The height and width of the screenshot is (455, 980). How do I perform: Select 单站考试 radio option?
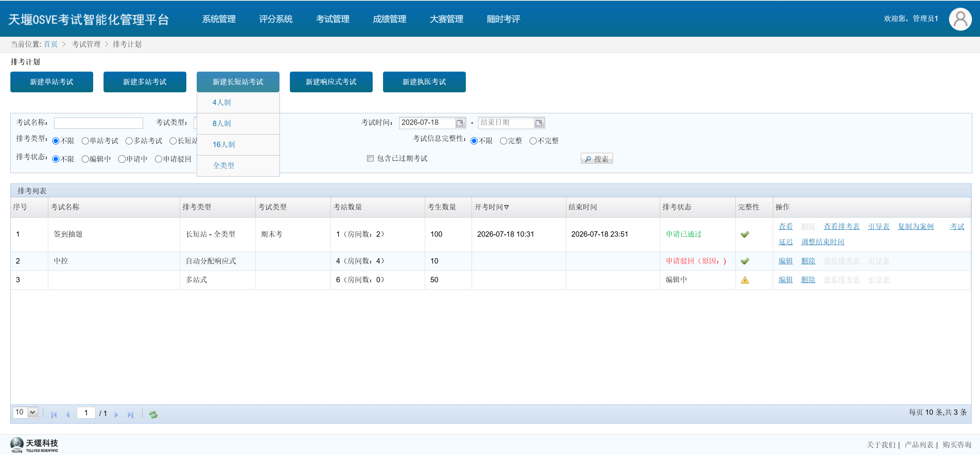point(85,141)
